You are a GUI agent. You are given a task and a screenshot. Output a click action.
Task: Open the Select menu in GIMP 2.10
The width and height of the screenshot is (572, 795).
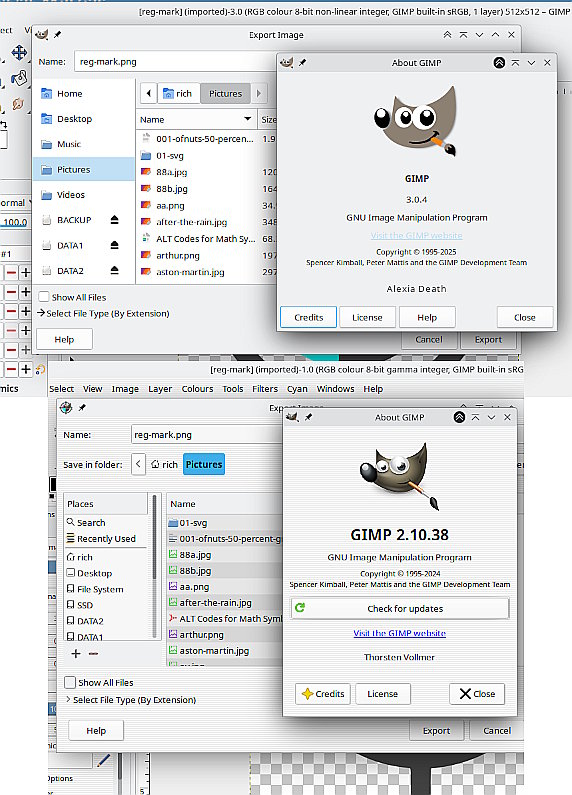(61, 388)
